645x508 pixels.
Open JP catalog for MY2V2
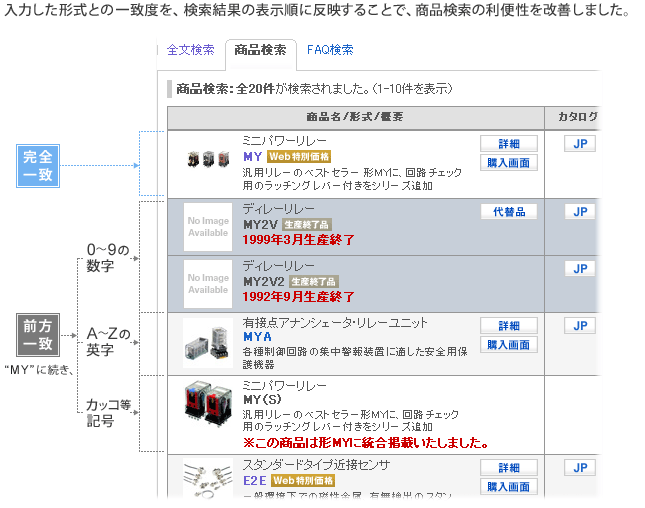click(580, 269)
